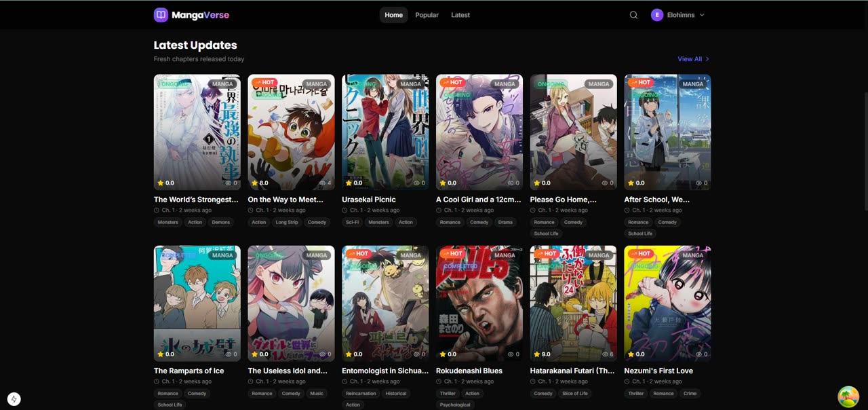Viewport: 868px width, 410px height.
Task: Select the Music genre tag
Action: click(x=317, y=393)
